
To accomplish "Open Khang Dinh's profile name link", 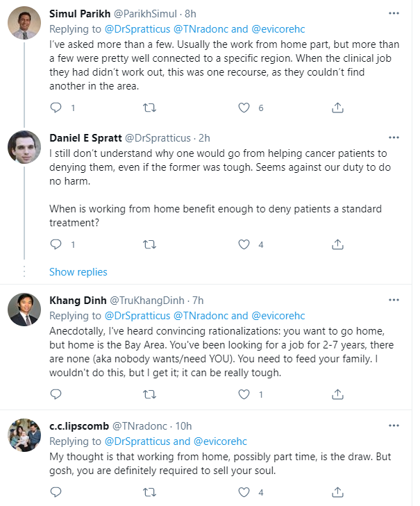I will click(79, 301).
